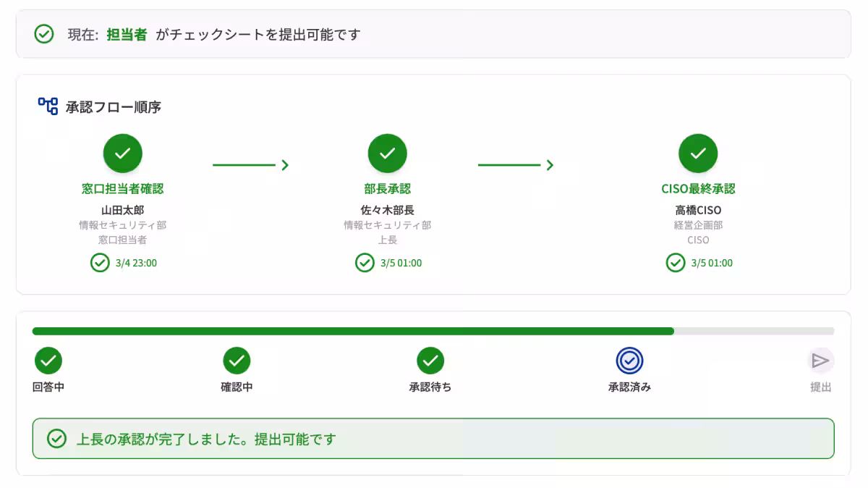This screenshot has height=488, width=868.
Task: Click the 回答中 step check icon
Action: (x=48, y=361)
